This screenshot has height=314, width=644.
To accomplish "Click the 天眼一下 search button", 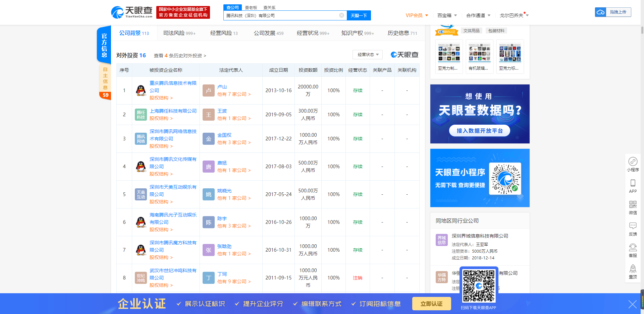I will 359,15.
